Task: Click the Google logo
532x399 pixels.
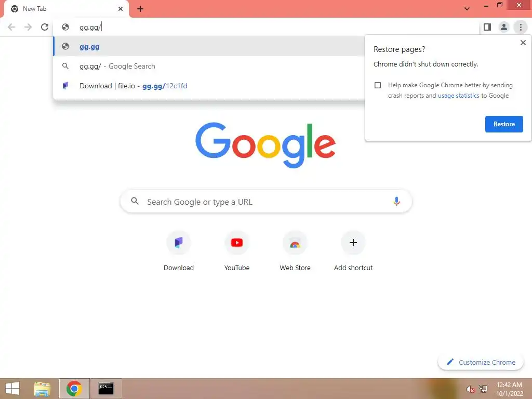Action: (x=265, y=145)
